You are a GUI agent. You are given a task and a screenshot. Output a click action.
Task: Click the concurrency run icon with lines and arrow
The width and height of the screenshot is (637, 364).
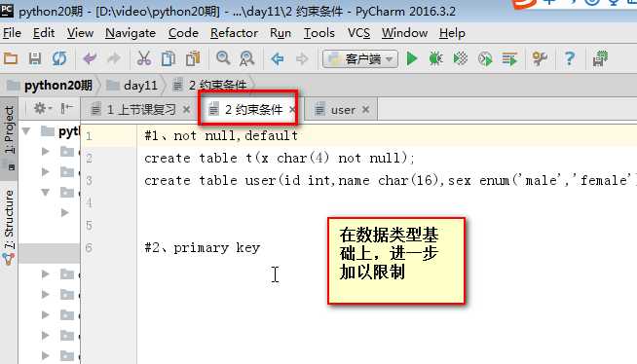click(509, 59)
